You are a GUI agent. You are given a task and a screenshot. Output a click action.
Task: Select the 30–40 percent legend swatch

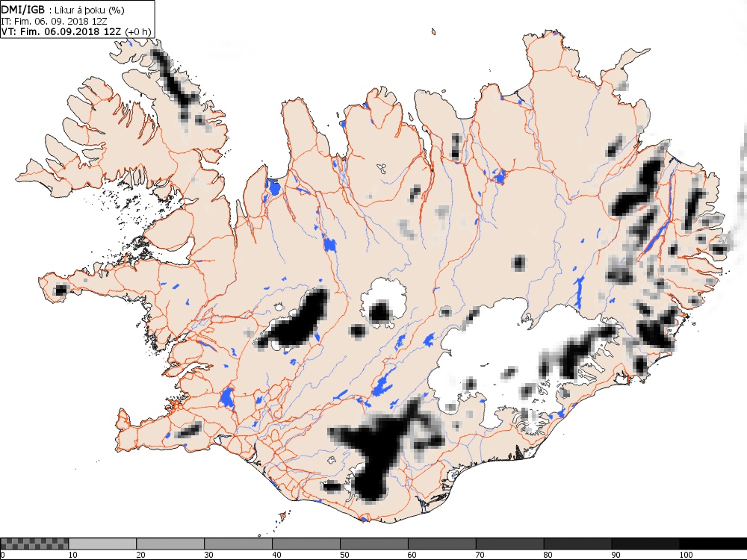tap(238, 544)
